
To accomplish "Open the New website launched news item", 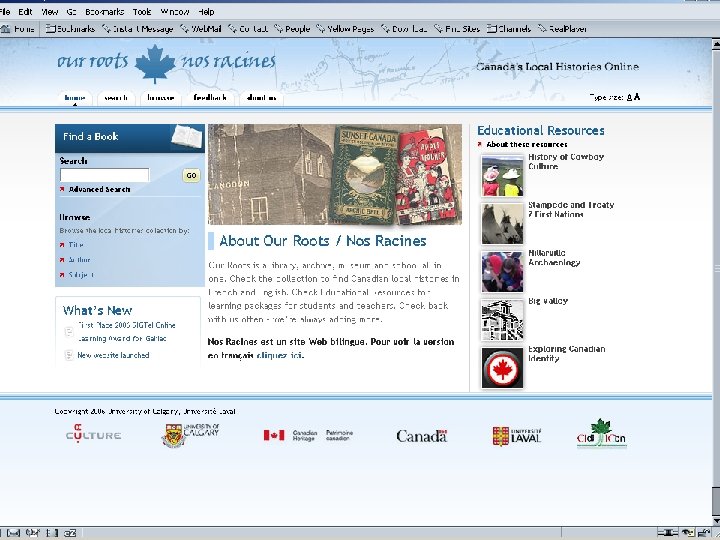I will point(113,355).
